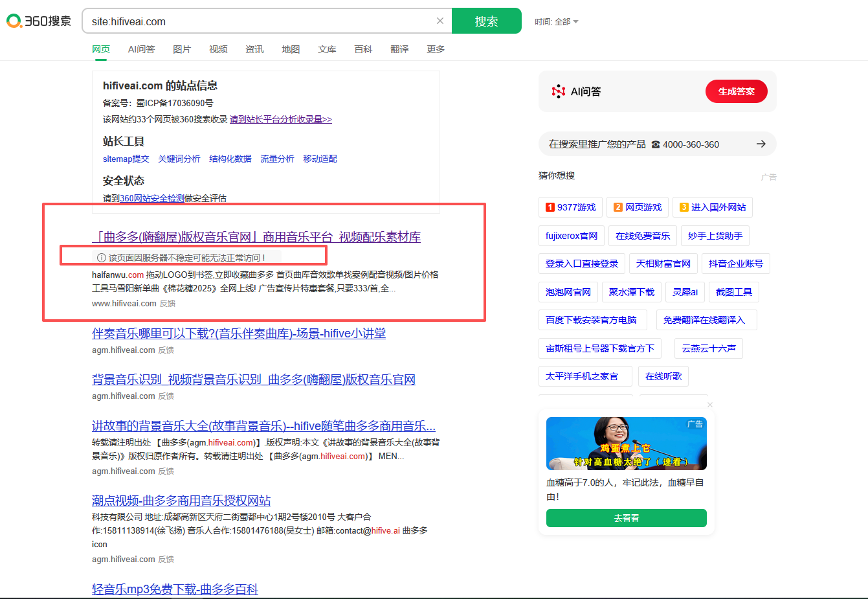Select the 云燕云十六声 suggestion
The width and height of the screenshot is (868, 599).
click(x=709, y=348)
